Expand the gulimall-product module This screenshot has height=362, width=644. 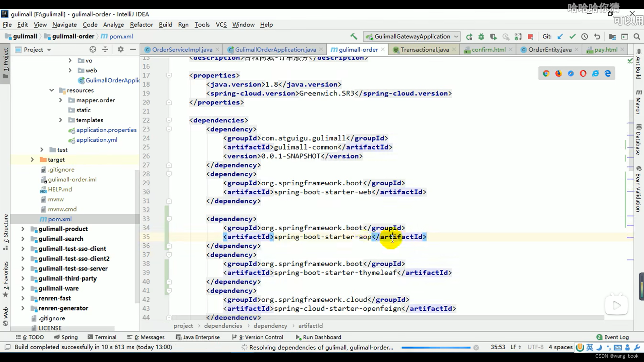coord(23,229)
